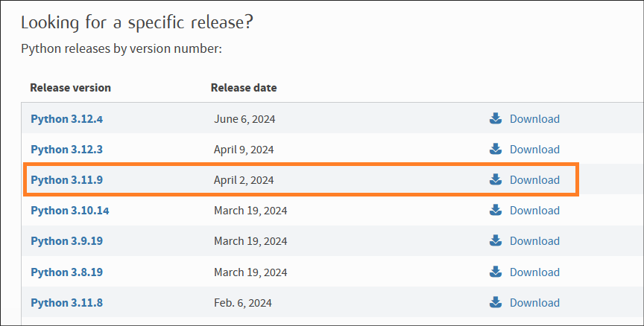Open Python 3.9.19 version link
644x326 pixels.
click(66, 241)
